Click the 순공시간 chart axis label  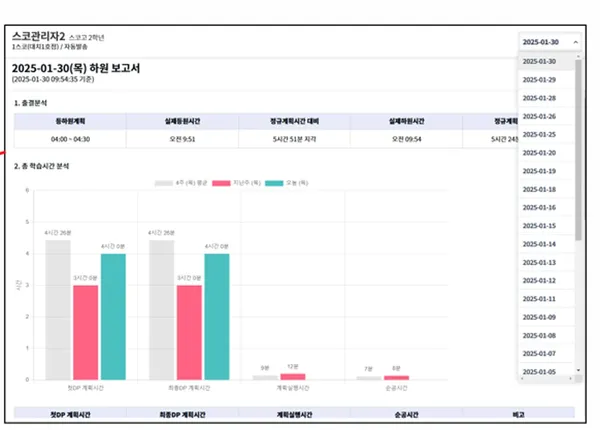point(396,388)
